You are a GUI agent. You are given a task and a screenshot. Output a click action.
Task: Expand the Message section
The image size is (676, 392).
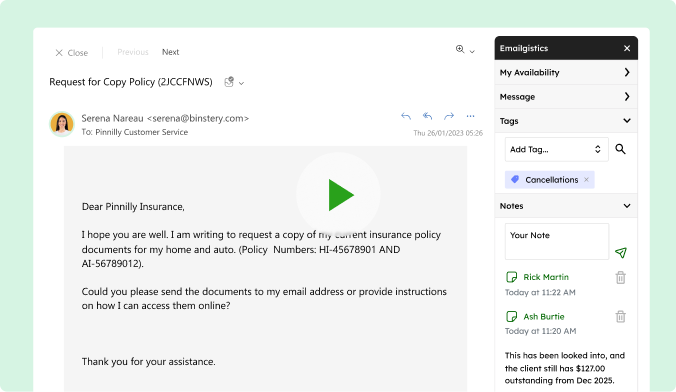[x=566, y=97]
